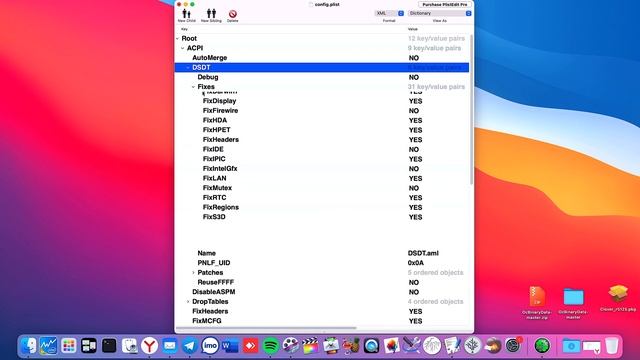This screenshot has height=360, width=640.
Task: Launch Terminal from the dock
Action: tap(109, 346)
